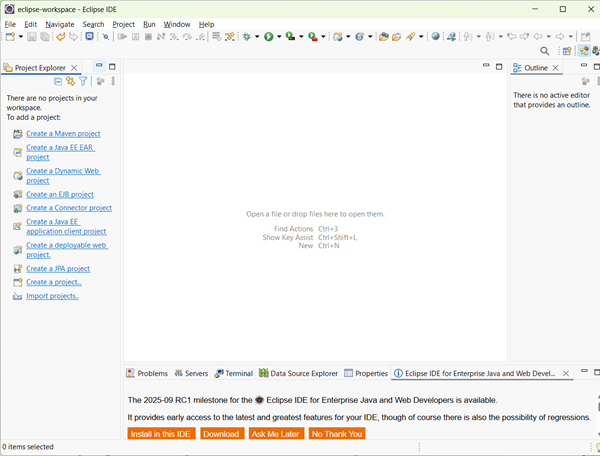Viewport: 600px width, 456px height.
Task: Click the Project Explorer filter funnel icon
Action: (x=83, y=81)
